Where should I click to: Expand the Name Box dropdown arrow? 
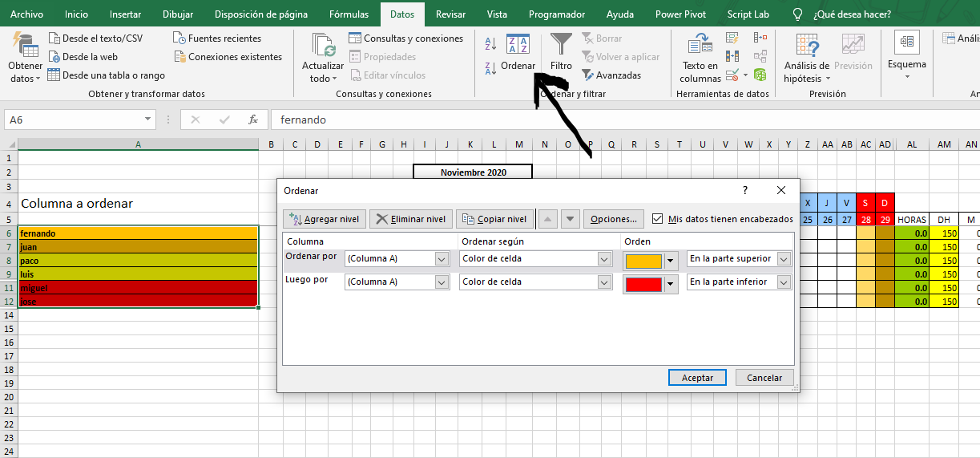click(x=148, y=120)
